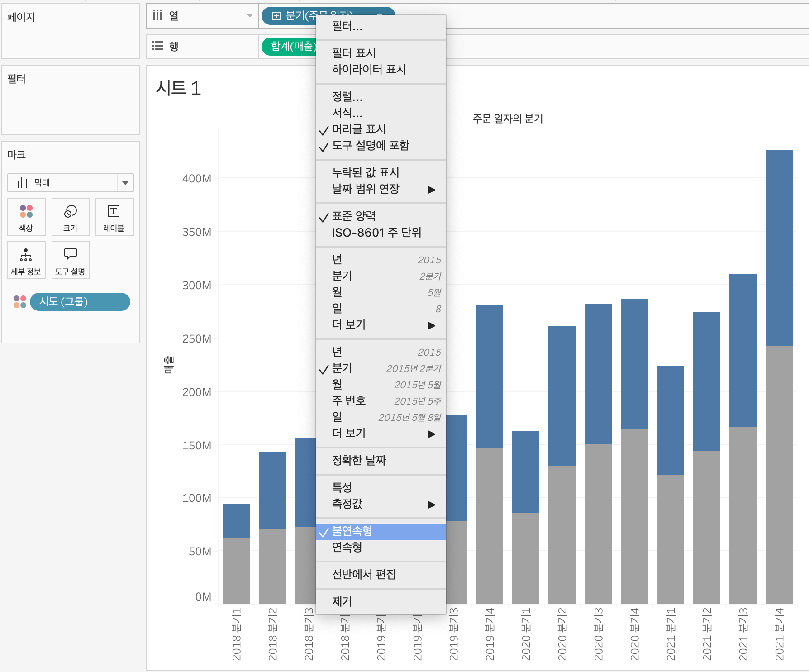Open the 크기 size mark card

pyautogui.click(x=70, y=217)
